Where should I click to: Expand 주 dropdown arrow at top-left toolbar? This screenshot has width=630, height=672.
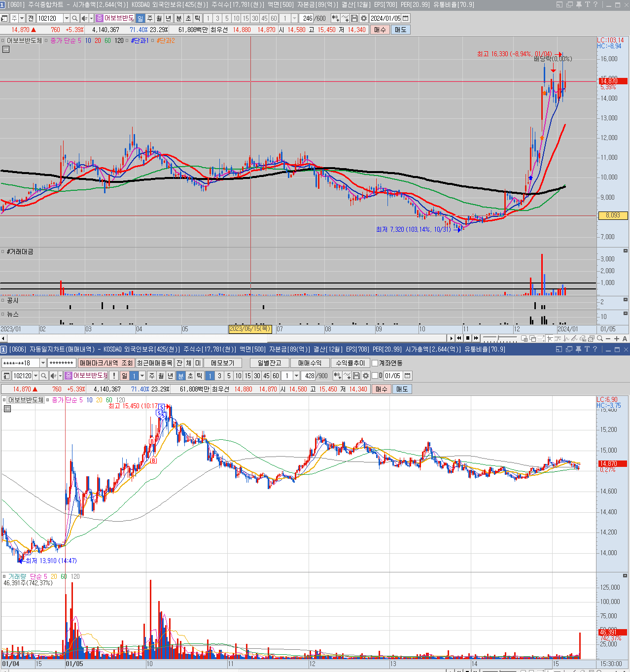point(22,18)
